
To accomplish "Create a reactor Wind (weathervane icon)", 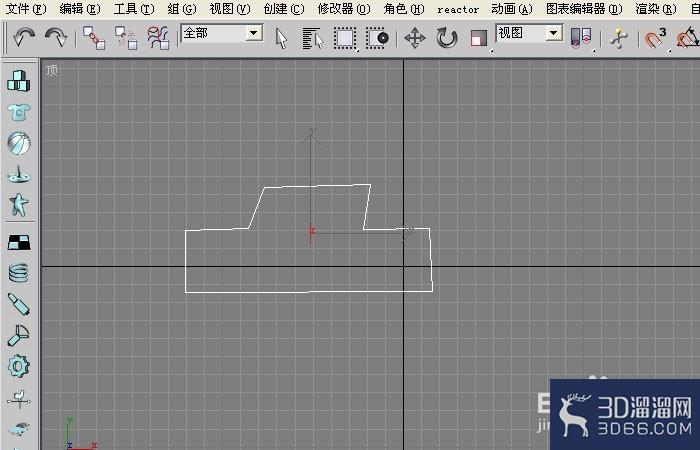I will (19, 398).
